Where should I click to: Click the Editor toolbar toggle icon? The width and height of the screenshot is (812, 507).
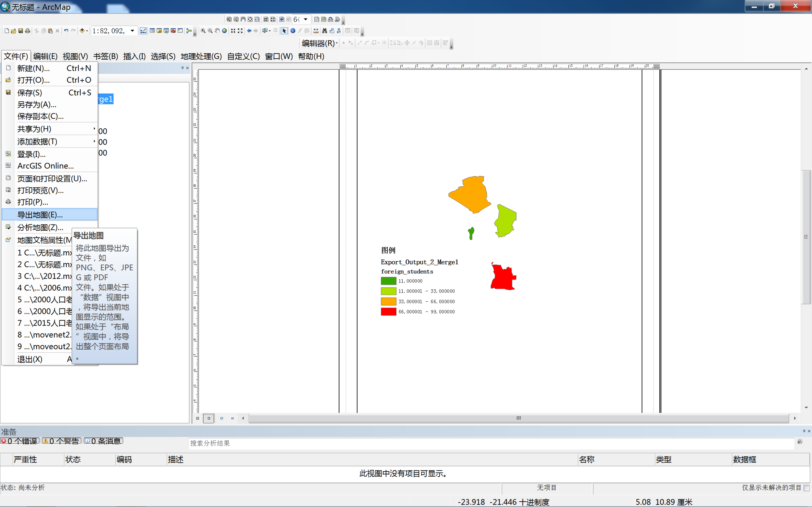point(143,31)
